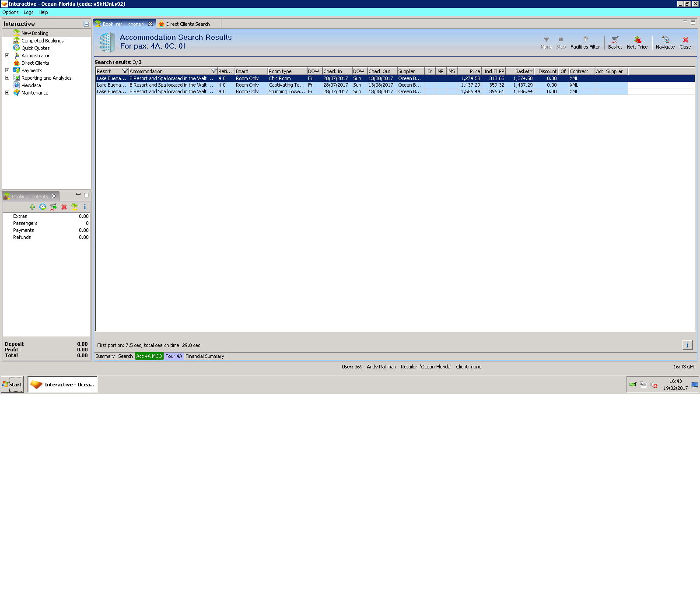This screenshot has height=613, width=700.
Task: Click the Discount column header
Action: pos(546,71)
